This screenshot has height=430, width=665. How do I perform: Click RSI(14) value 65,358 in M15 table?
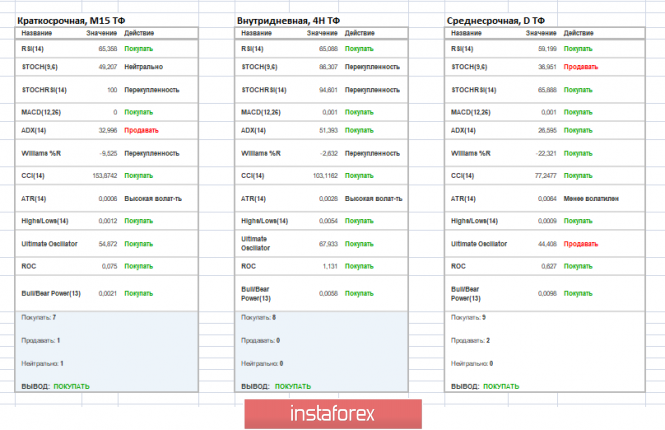[x=108, y=49]
